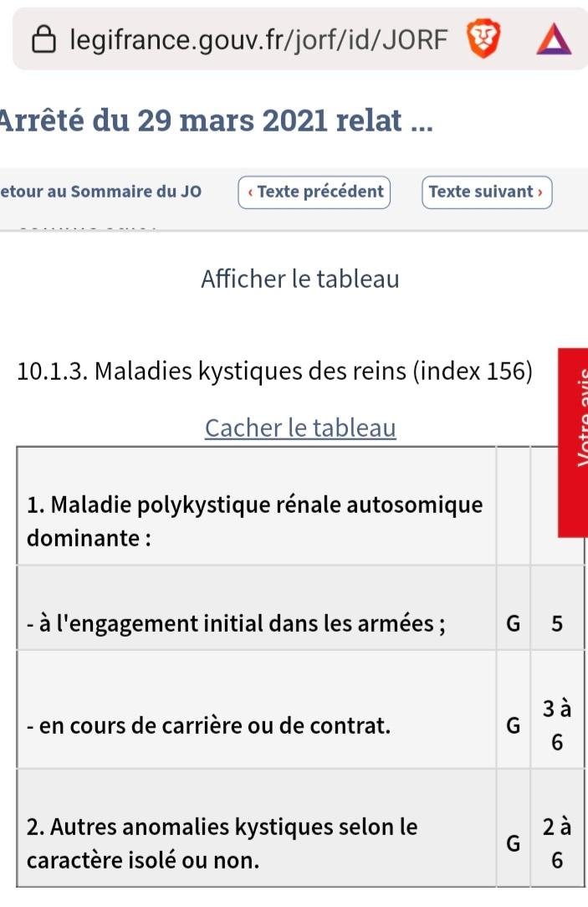This screenshot has height=907, width=588.
Task: Select the 2 à 6 cell
Action: click(x=557, y=828)
